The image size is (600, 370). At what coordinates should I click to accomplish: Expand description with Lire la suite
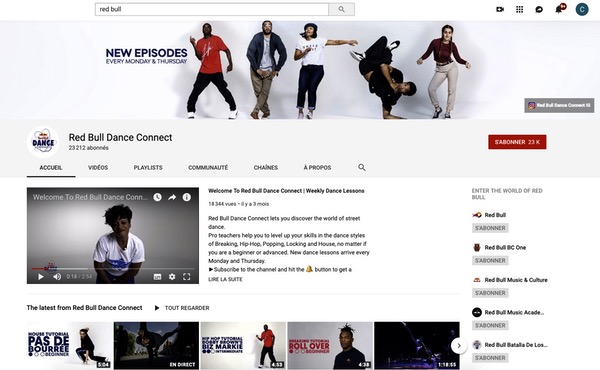pyautogui.click(x=225, y=279)
